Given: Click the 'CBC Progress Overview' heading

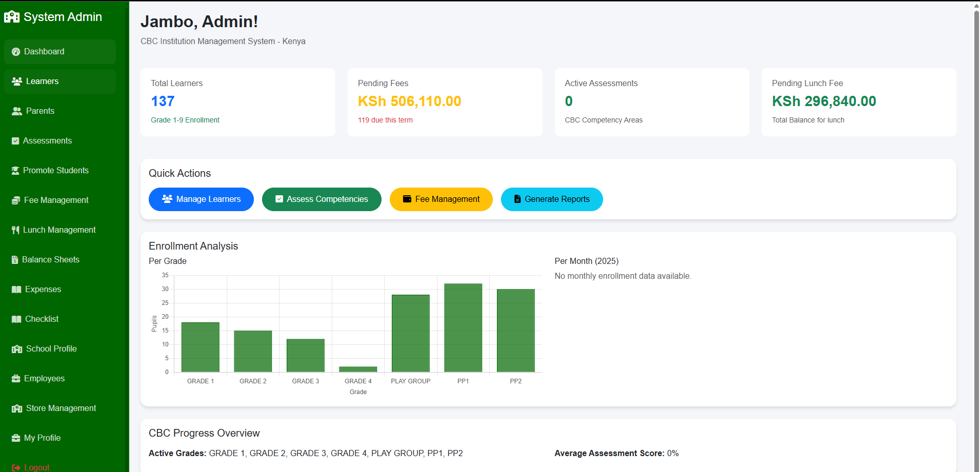Looking at the screenshot, I should pyautogui.click(x=204, y=433).
